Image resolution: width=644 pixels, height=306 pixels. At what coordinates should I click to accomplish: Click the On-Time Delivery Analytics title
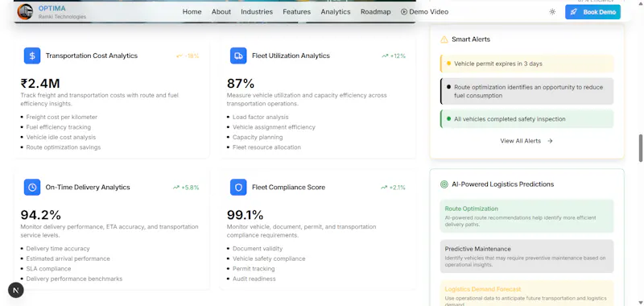click(88, 187)
